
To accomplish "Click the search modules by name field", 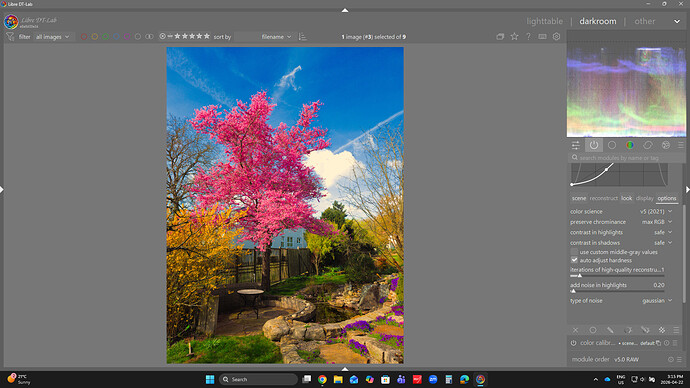I will point(626,157).
